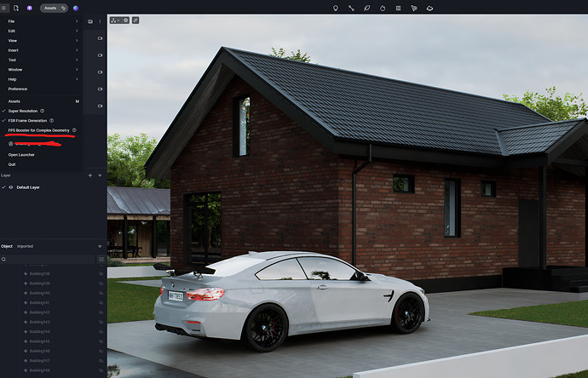Screen dimensions: 588x378
Task: Toggle the Super Resolution option
Action: click(x=23, y=111)
